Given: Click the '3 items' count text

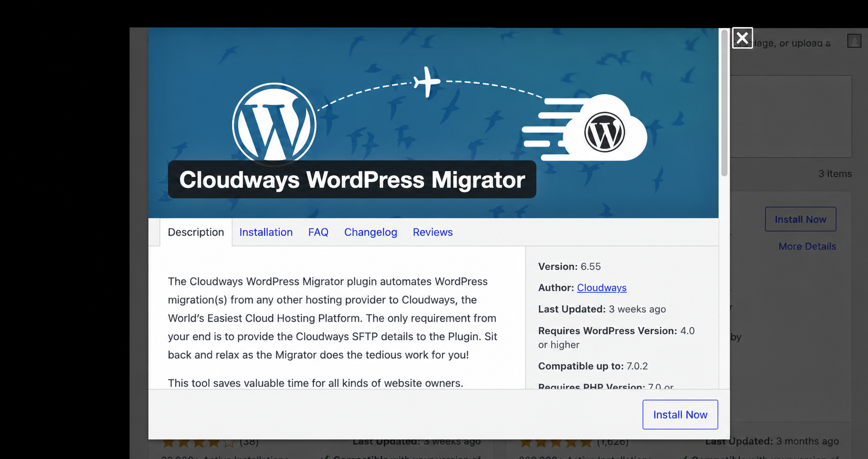Looking at the screenshot, I should point(835,174).
